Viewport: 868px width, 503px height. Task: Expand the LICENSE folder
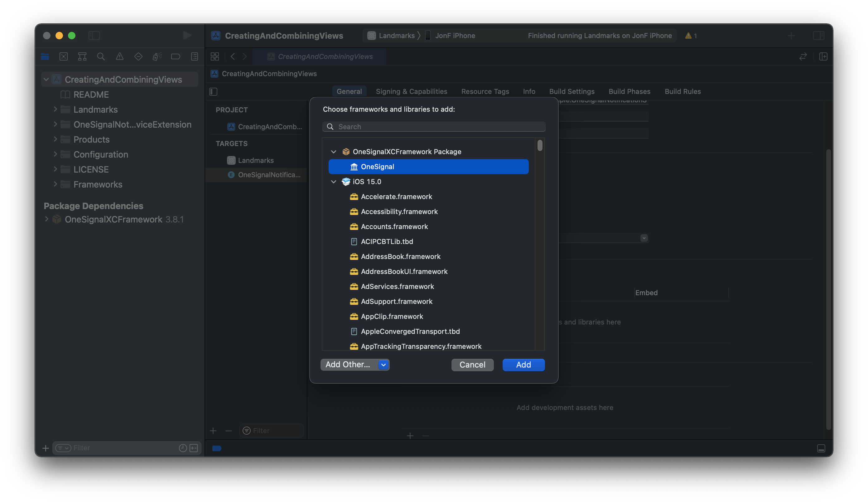click(x=55, y=169)
